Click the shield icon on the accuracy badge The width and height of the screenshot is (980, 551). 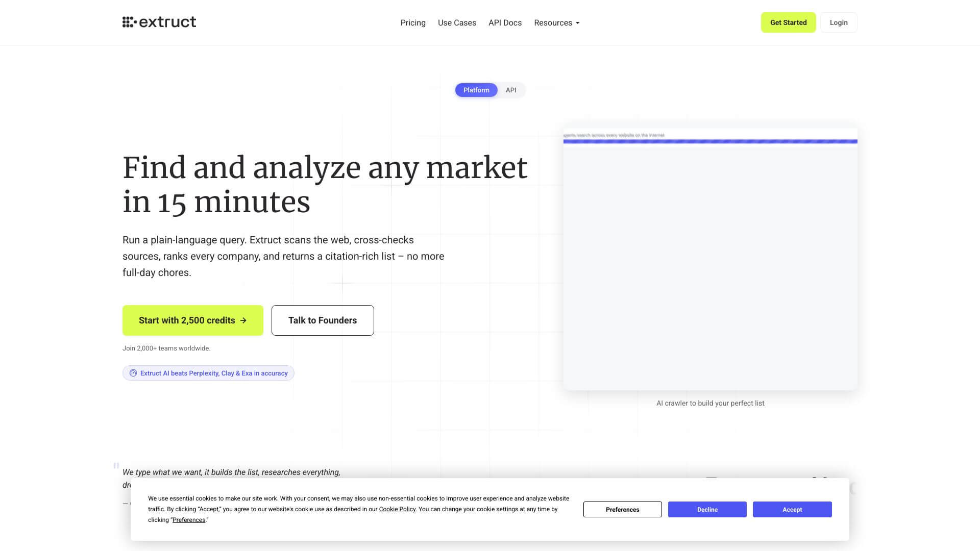[x=133, y=372]
